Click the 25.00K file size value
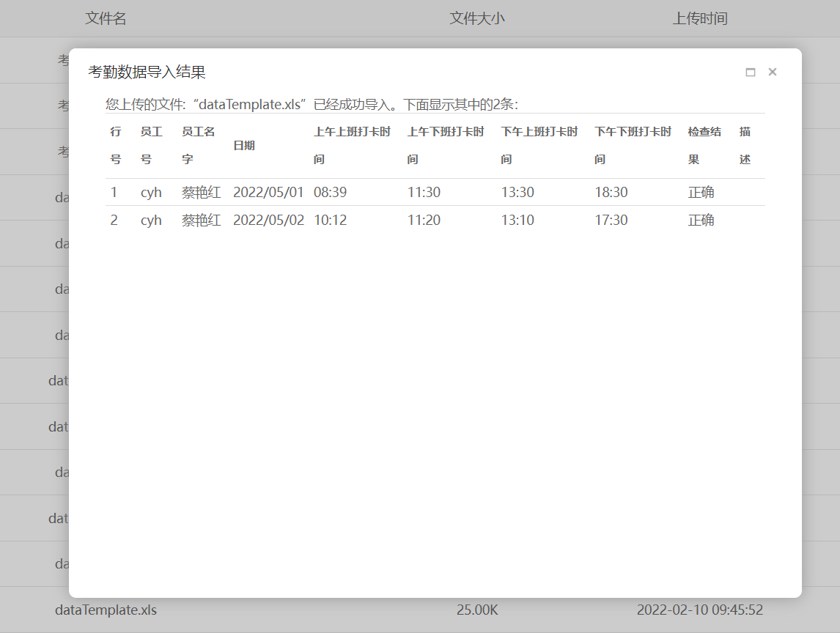This screenshot has width=840, height=633. (x=476, y=610)
